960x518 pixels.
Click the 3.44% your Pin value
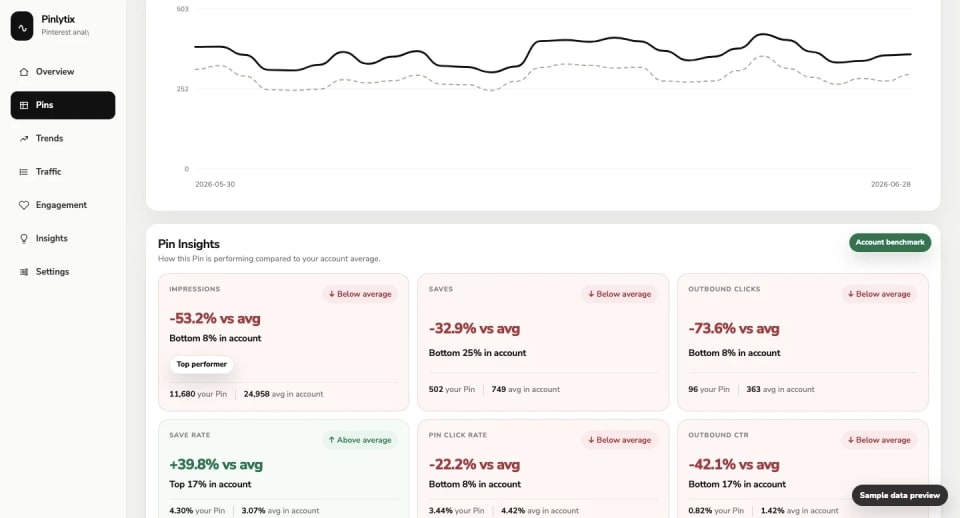click(457, 511)
